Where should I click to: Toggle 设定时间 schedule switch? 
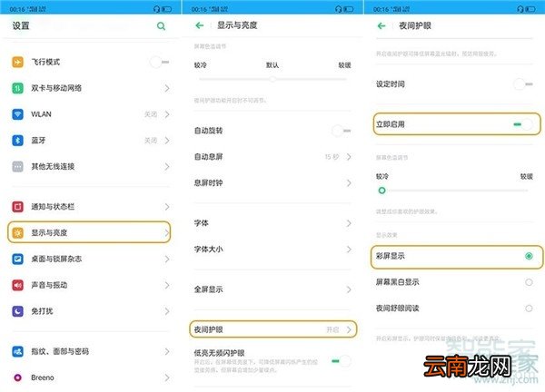[x=523, y=84]
